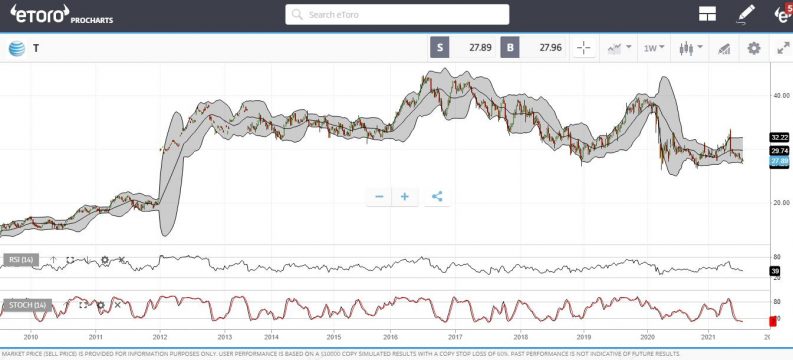
Task: Click the RSI (14) indicator label
Action: tap(21, 260)
